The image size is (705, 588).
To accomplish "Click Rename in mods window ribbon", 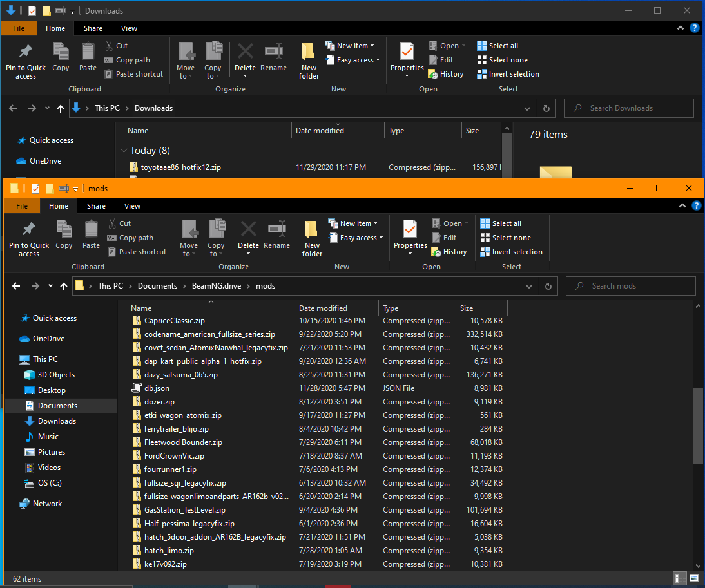I will pyautogui.click(x=276, y=234).
